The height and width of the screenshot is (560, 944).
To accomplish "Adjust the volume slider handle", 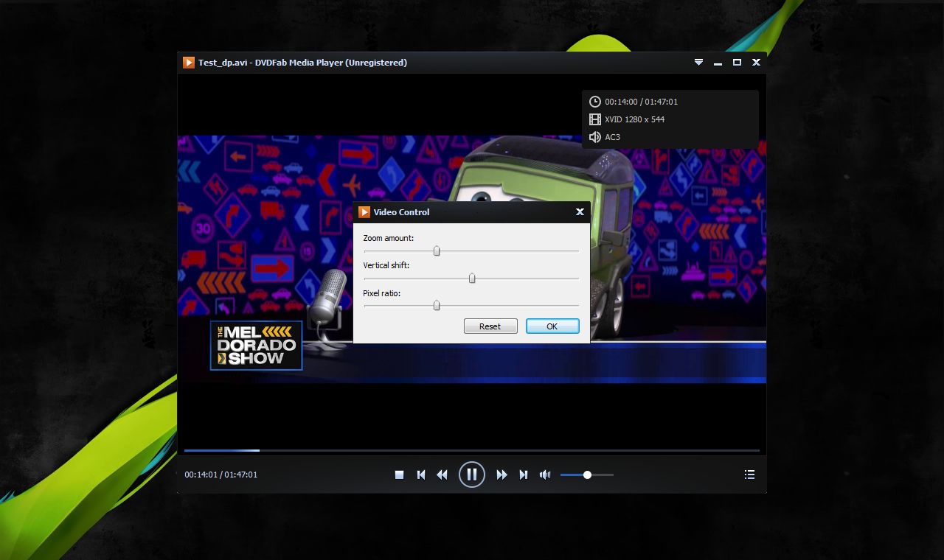I will (588, 475).
